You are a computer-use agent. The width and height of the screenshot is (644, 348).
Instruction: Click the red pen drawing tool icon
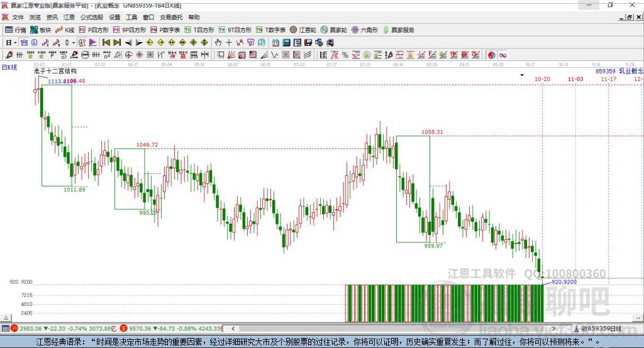click(9, 55)
